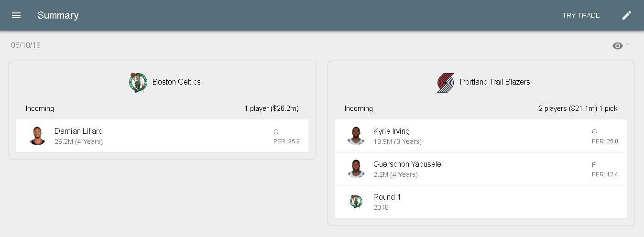Click Damian Lillard's player headshot

pyautogui.click(x=37, y=136)
